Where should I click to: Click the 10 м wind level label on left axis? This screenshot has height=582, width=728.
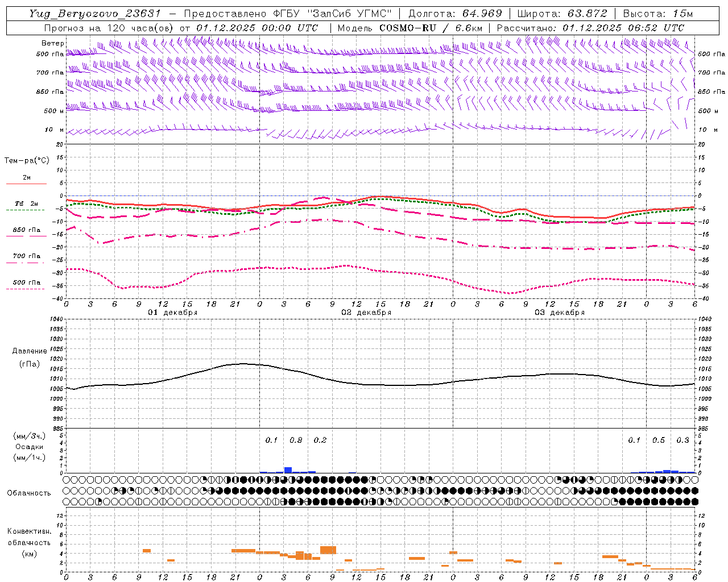54,130
